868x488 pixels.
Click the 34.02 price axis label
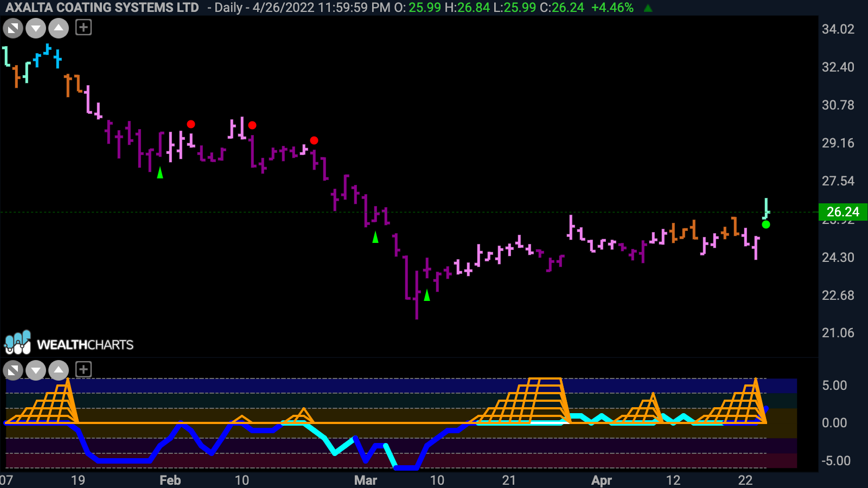(838, 29)
